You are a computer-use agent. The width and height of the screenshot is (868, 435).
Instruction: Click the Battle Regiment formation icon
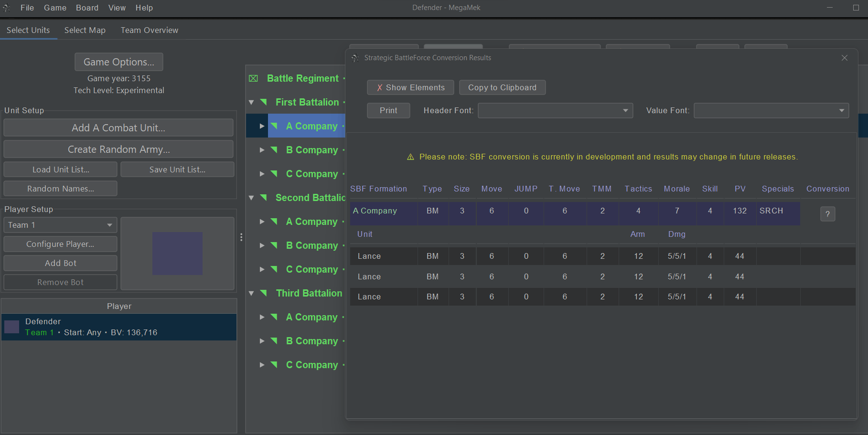coord(253,78)
